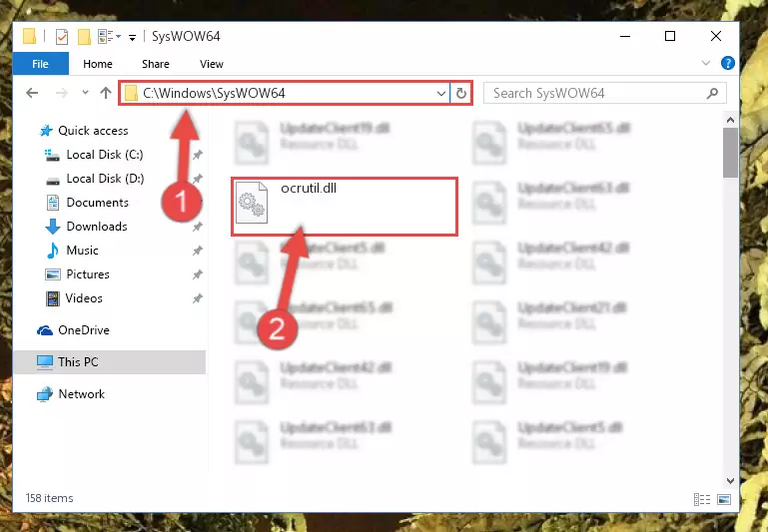Open Documents in the sidebar
Viewport: 768px width, 532px height.
tap(98, 203)
